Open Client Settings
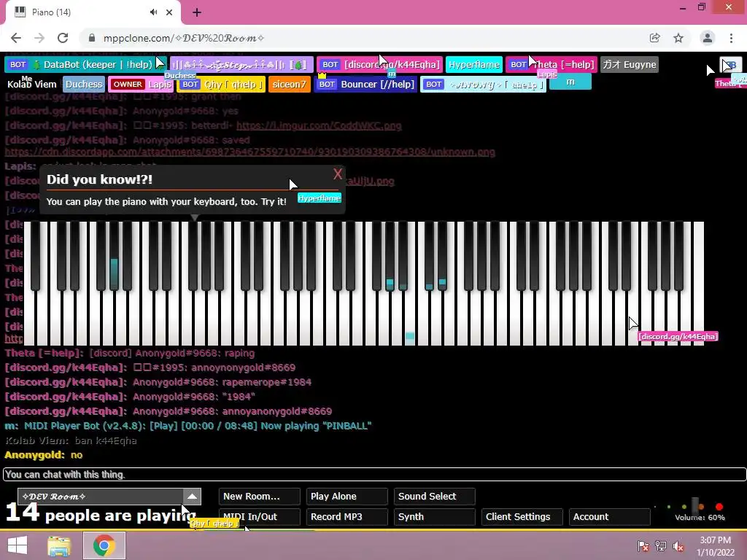The width and height of the screenshot is (747, 560). 522,517
